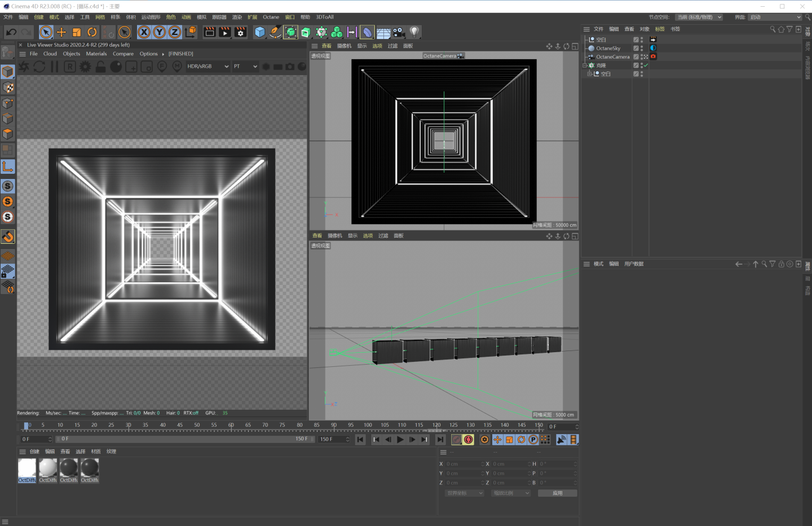
Task: Click the Floor grid object icon
Action: (x=383, y=32)
